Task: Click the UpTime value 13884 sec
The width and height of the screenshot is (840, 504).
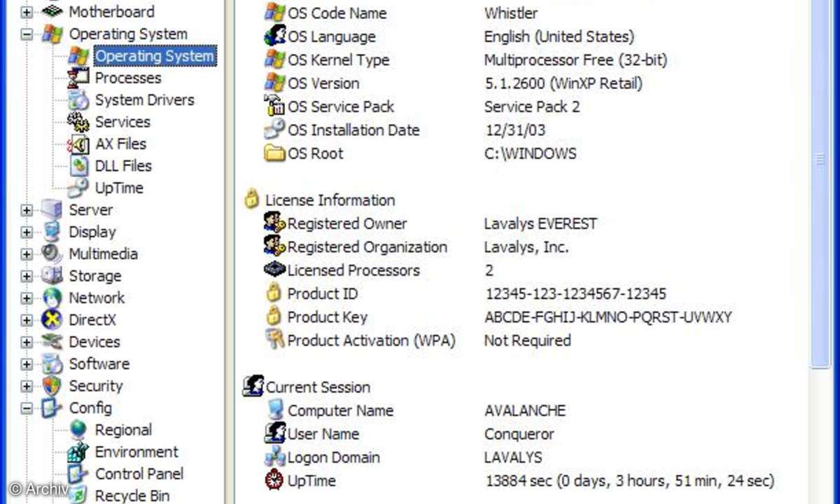Action: pyautogui.click(x=630, y=481)
